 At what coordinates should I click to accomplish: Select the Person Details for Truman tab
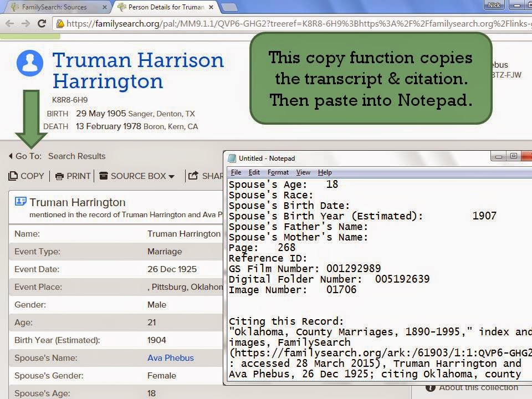click(166, 7)
